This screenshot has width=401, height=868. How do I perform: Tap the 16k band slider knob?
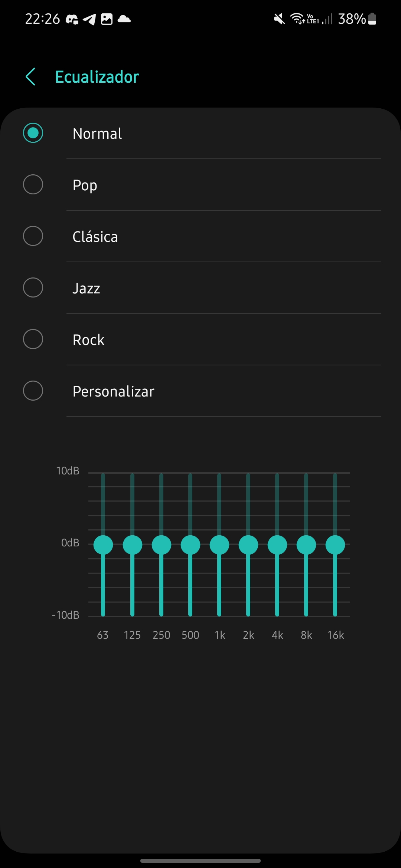coord(335,545)
